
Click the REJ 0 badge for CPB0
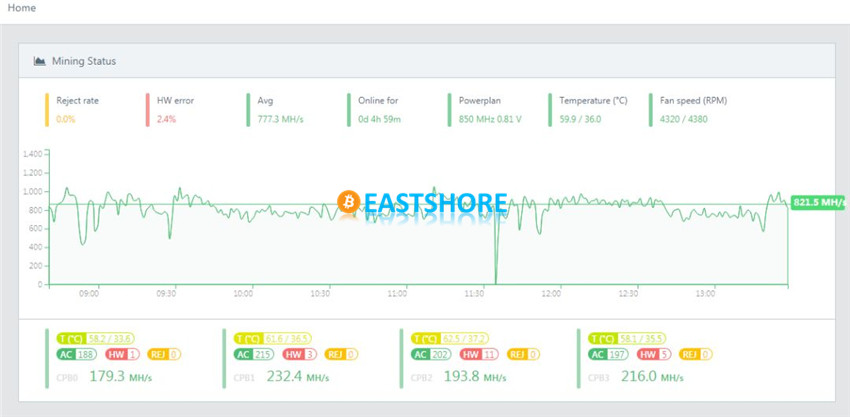(164, 355)
